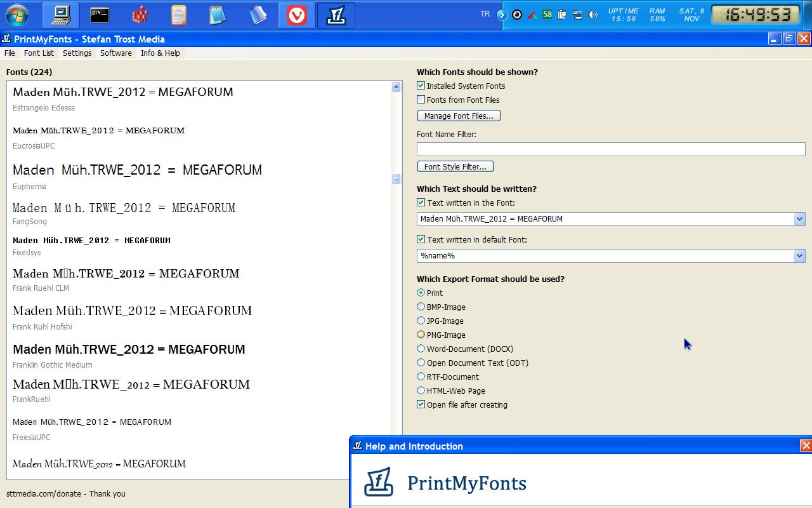The height and width of the screenshot is (508, 812).
Task: Click the green 58 tray indicator
Action: pyautogui.click(x=547, y=14)
